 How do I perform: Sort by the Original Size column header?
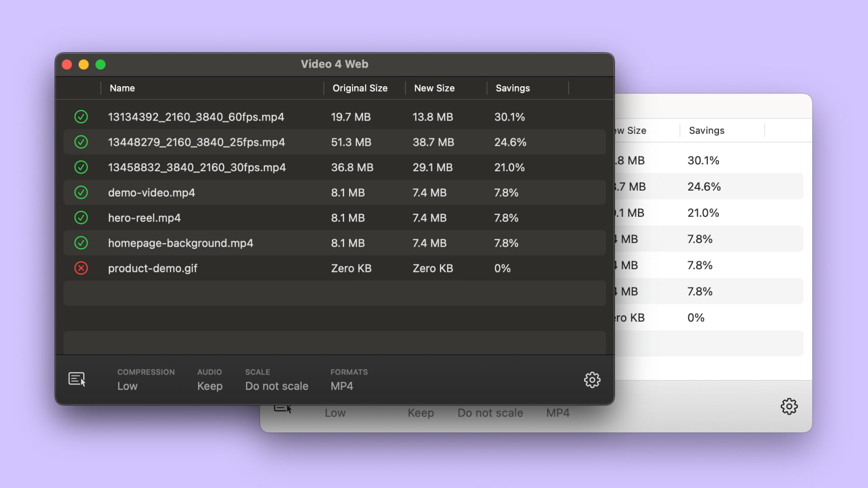360,88
